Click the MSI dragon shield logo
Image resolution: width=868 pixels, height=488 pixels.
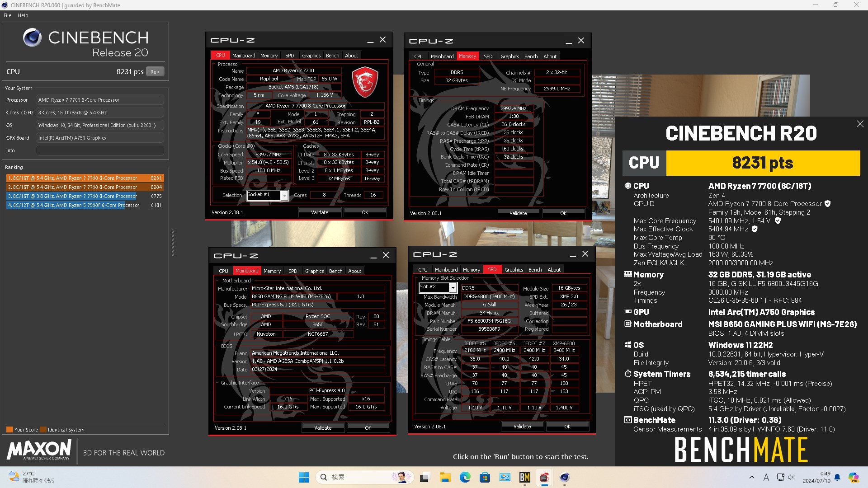[365, 82]
